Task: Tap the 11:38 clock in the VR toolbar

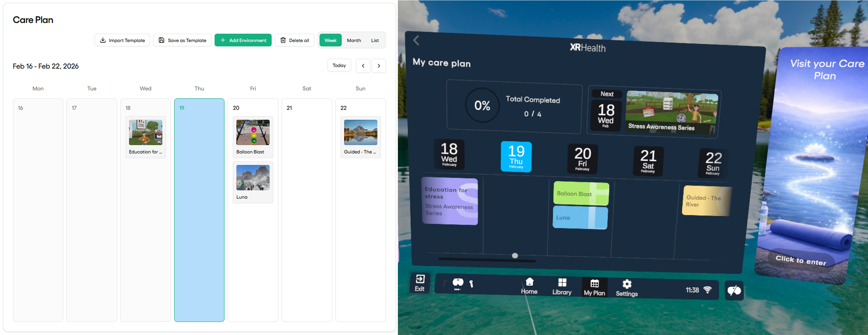Action: point(692,290)
